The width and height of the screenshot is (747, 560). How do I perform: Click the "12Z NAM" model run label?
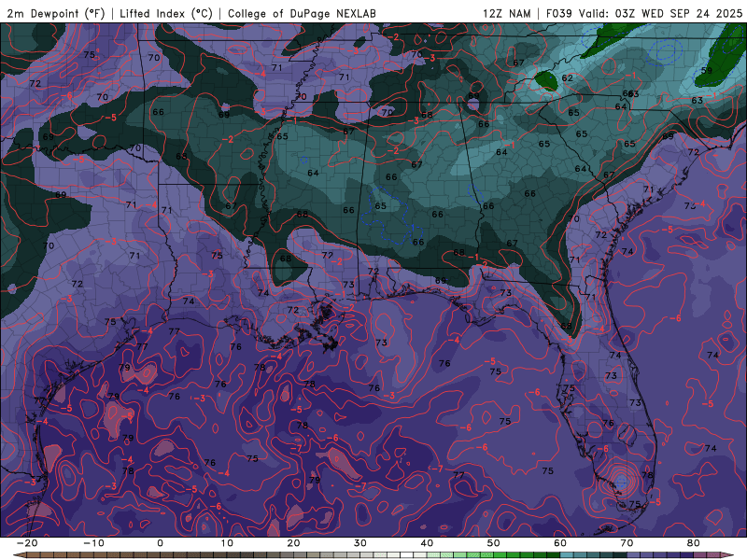point(506,13)
